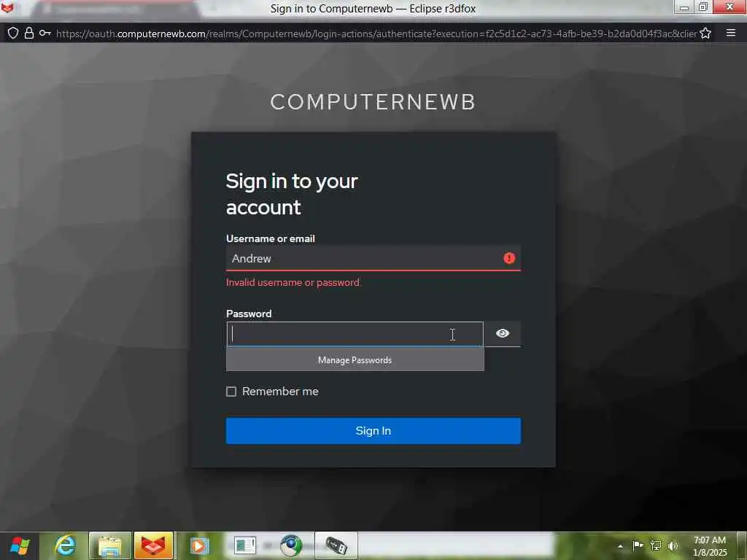Click the Remember me label text

click(280, 392)
